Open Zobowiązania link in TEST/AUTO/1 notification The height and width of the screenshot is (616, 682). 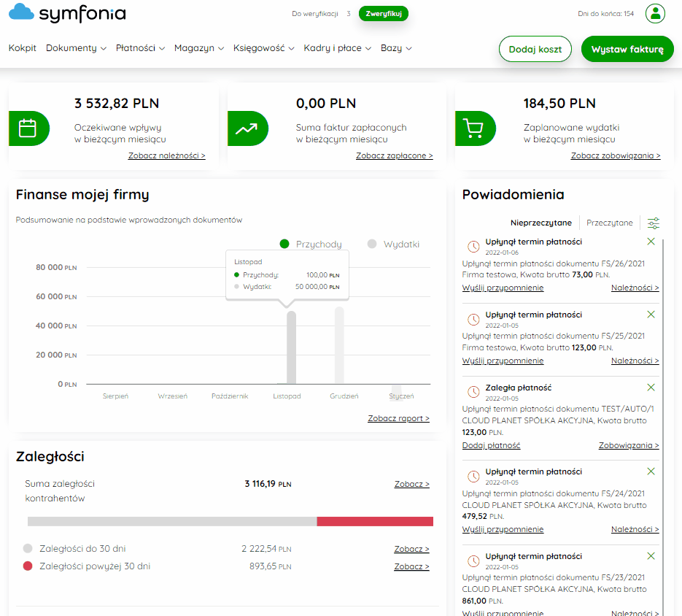pyautogui.click(x=629, y=445)
